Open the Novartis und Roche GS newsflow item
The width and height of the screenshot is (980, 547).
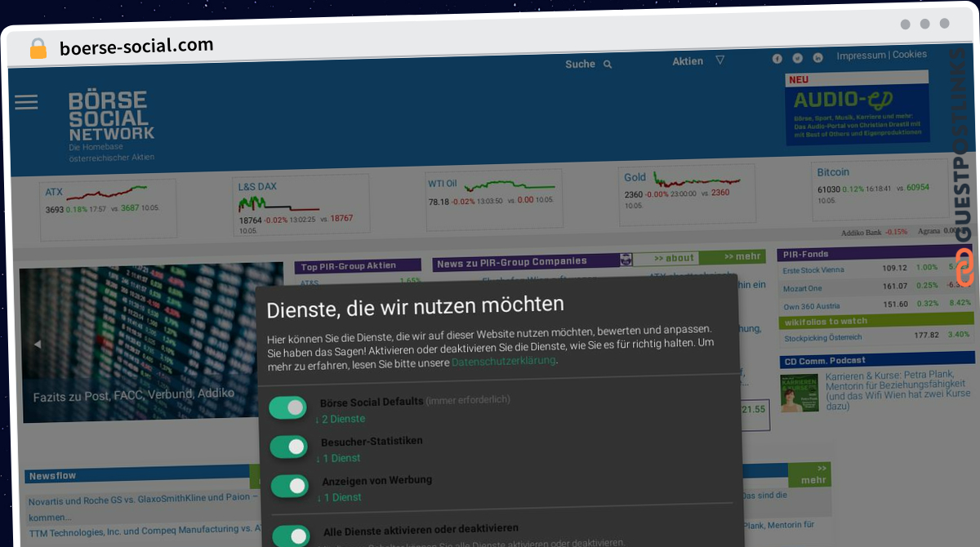click(x=142, y=506)
